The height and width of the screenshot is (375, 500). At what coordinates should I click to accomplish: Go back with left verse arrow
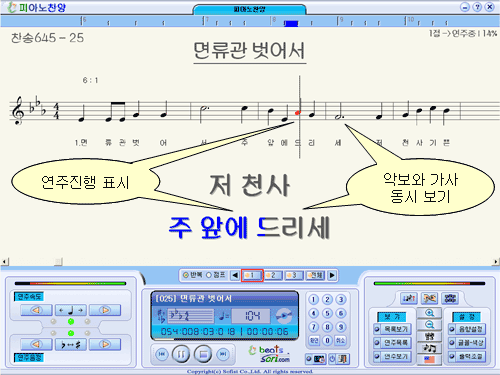[235, 275]
